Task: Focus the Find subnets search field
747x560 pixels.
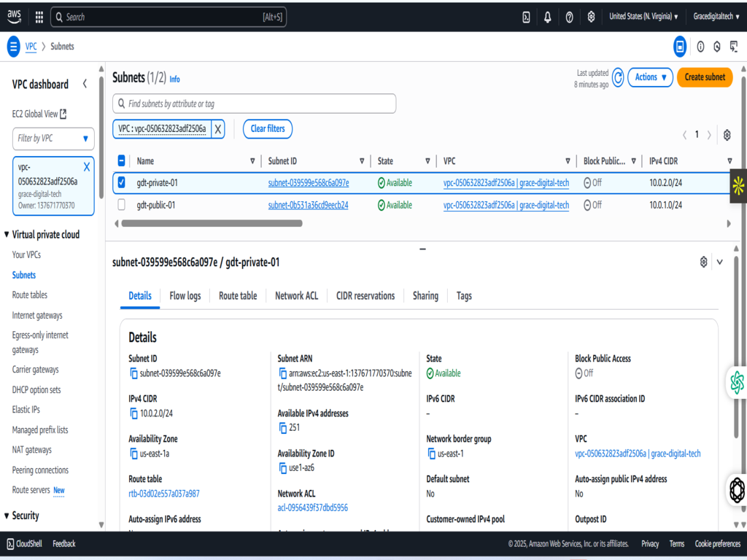Action: [x=255, y=104]
